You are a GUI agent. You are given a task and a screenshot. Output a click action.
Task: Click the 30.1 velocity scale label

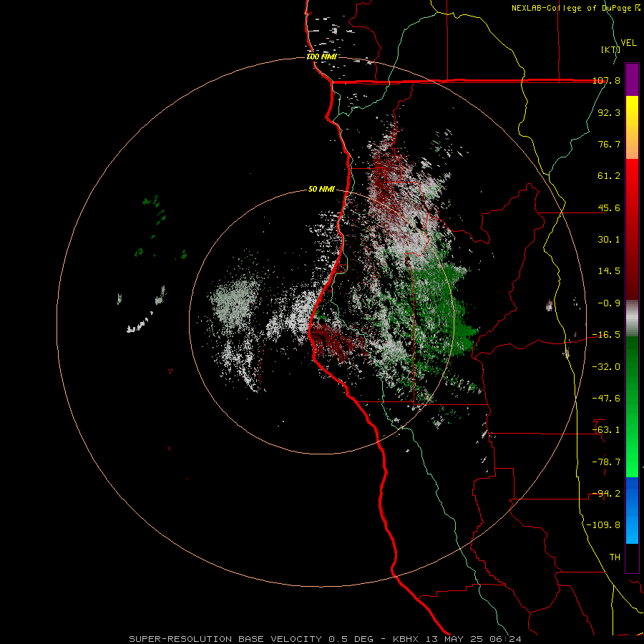[609, 240]
